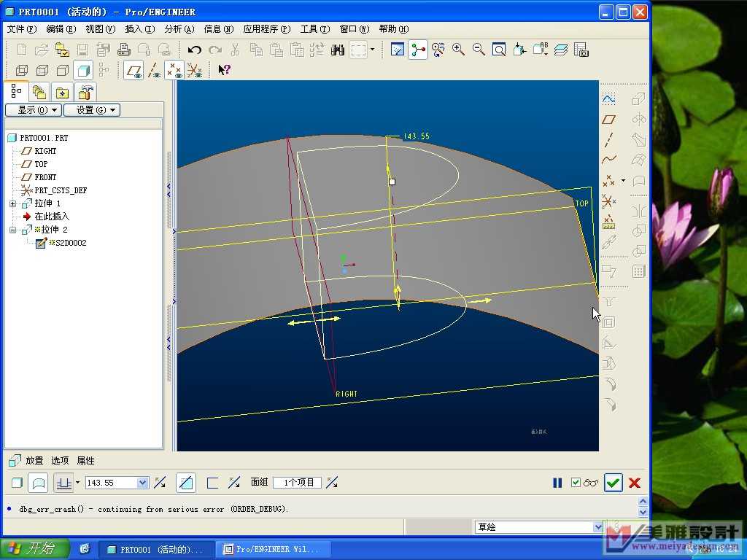
Task: Select the datum axis tool
Action: click(608, 139)
